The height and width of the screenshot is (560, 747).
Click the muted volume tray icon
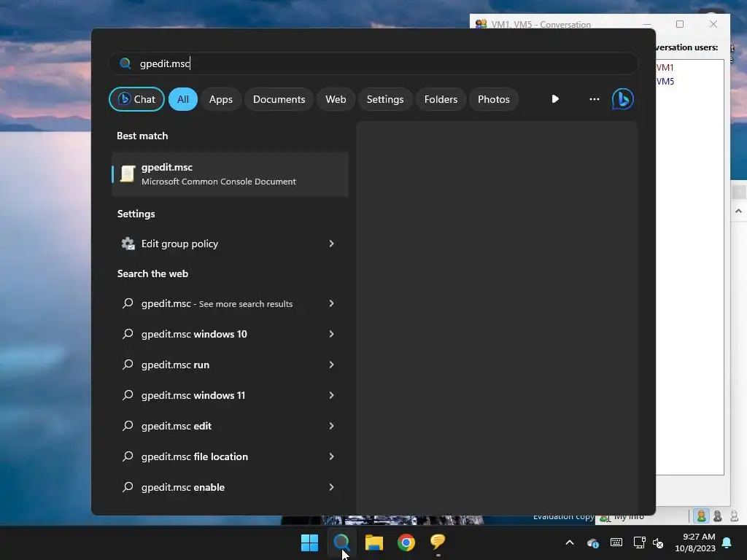(x=658, y=542)
